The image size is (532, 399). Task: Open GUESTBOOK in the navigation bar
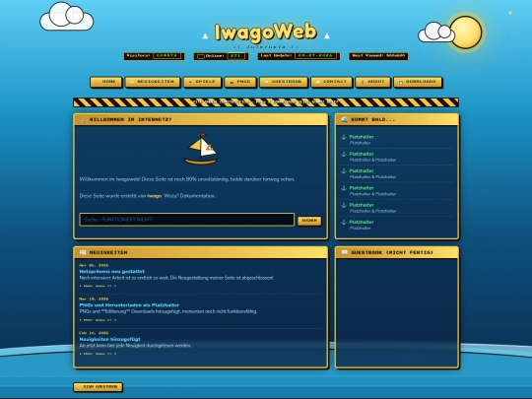point(284,82)
